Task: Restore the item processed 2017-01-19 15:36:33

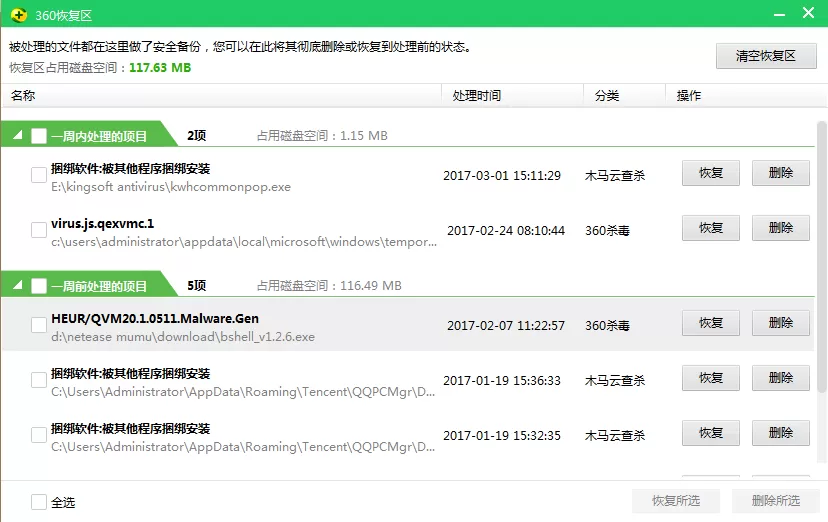Action: 711,378
